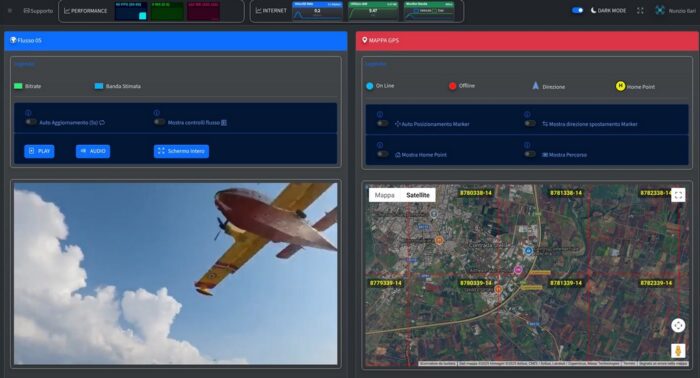Toggle the Dark Mode switch
Screen dimensions: 700x378
point(578,10)
